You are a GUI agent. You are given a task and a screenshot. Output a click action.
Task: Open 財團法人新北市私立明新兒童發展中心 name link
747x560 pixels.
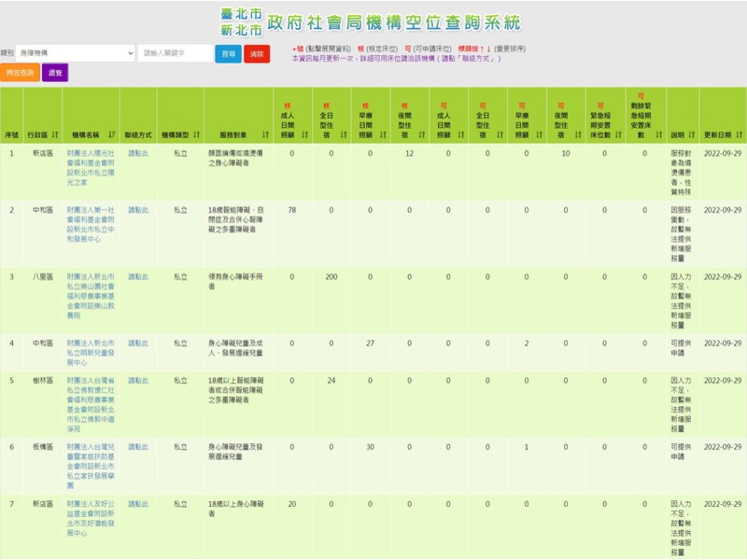click(89, 352)
